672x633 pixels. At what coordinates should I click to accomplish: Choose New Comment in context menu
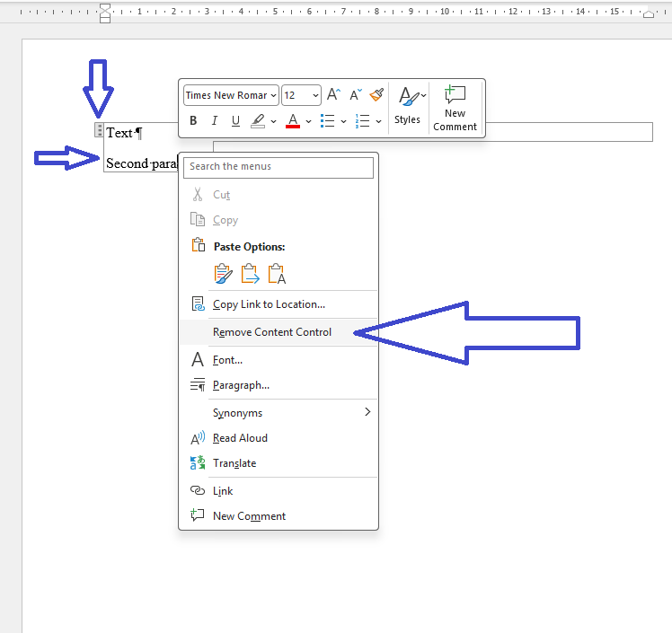click(x=279, y=516)
